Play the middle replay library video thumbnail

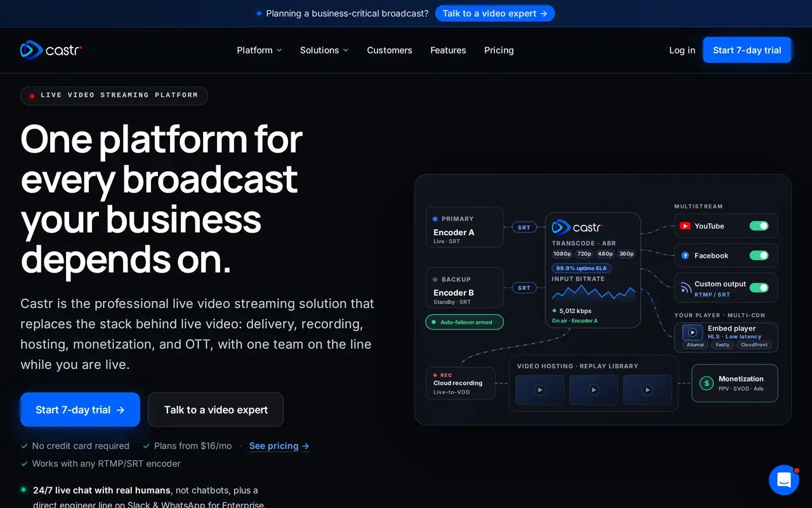tap(593, 390)
